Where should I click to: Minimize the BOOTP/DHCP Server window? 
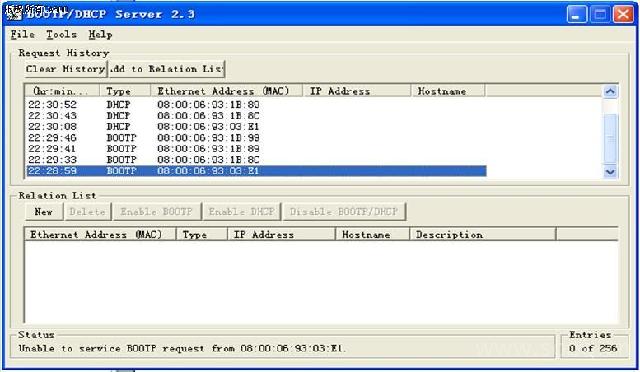(x=577, y=14)
